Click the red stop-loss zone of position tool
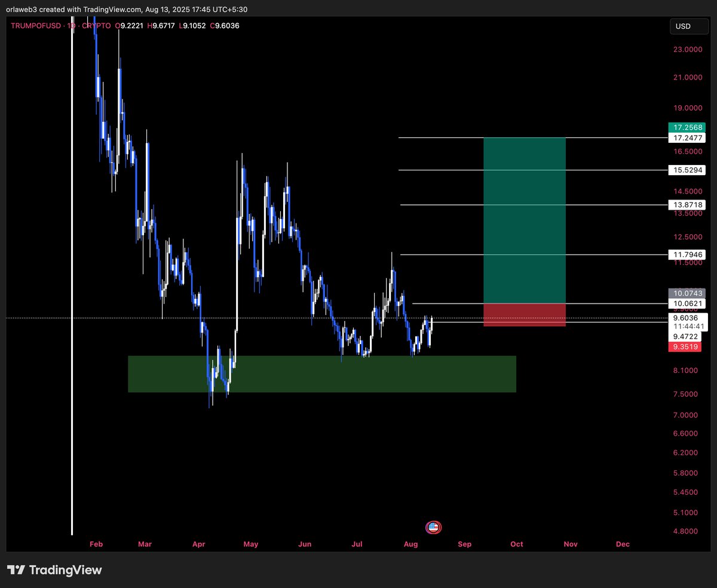717x588 pixels. pos(525,315)
